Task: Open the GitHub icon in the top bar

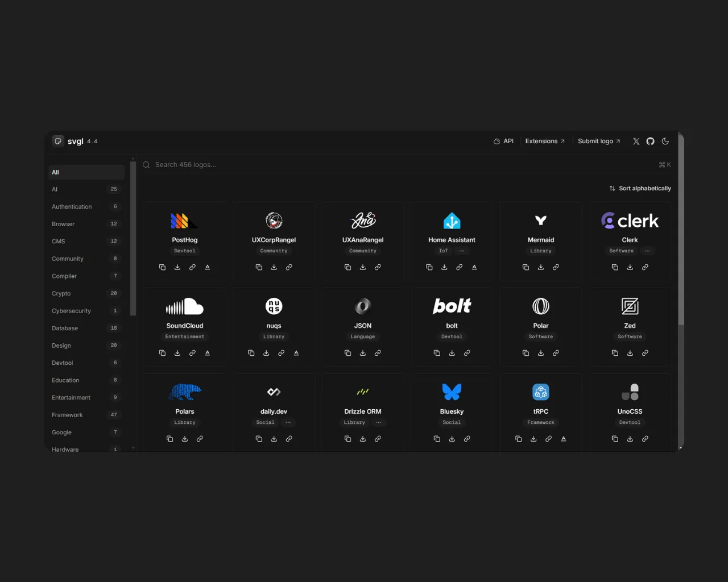Action: [x=650, y=141]
